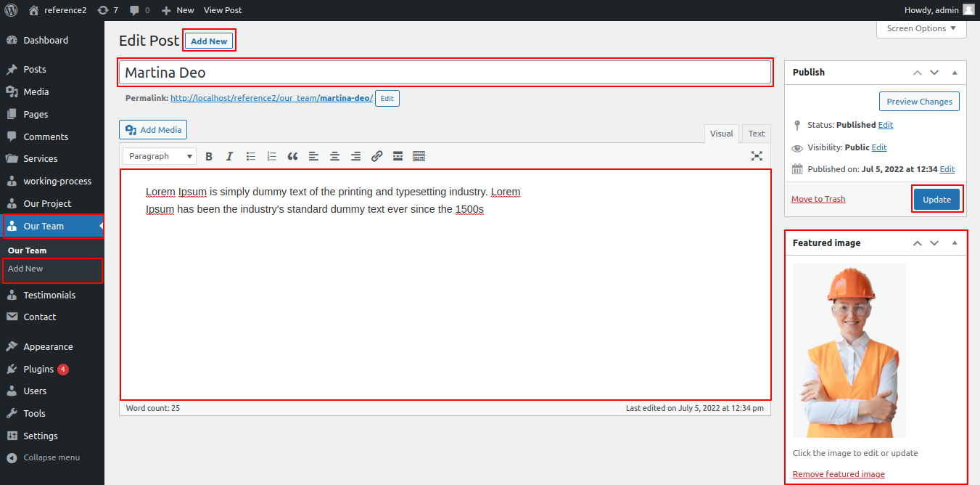Image resolution: width=980 pixels, height=485 pixels.
Task: Open Testimonials in the sidebar menu
Action: [x=49, y=295]
